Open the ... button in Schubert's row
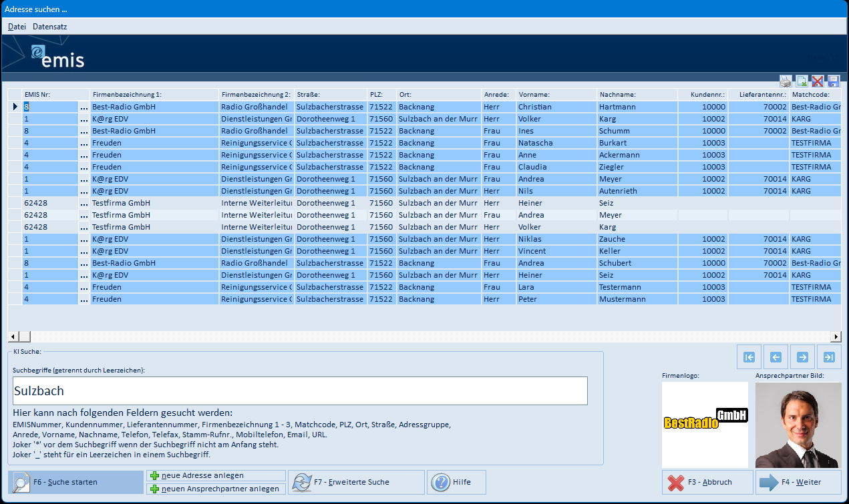The image size is (849, 504). point(84,263)
